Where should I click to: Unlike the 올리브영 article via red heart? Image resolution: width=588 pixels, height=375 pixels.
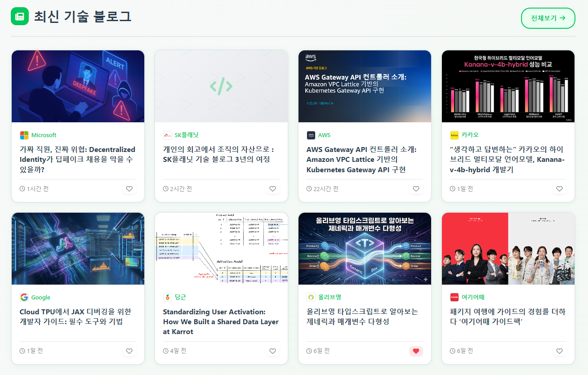click(x=416, y=351)
